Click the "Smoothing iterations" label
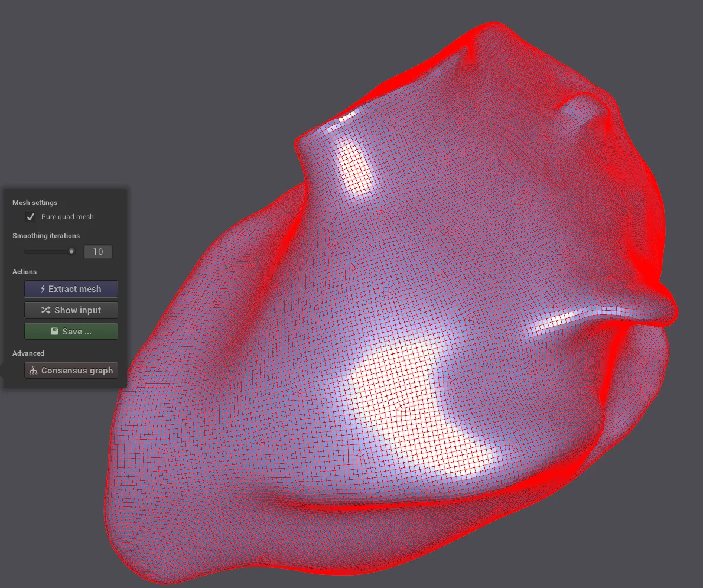Screen dimensions: 703x588 [x=45, y=236]
